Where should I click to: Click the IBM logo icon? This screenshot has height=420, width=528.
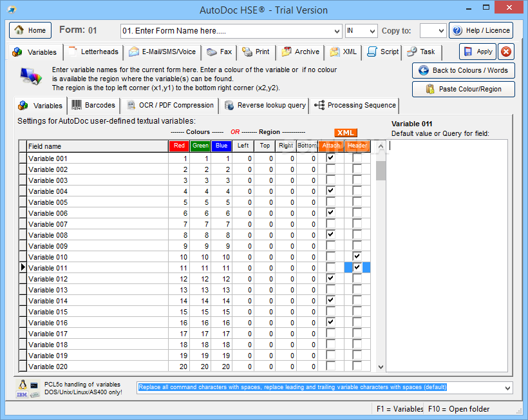[22, 394]
